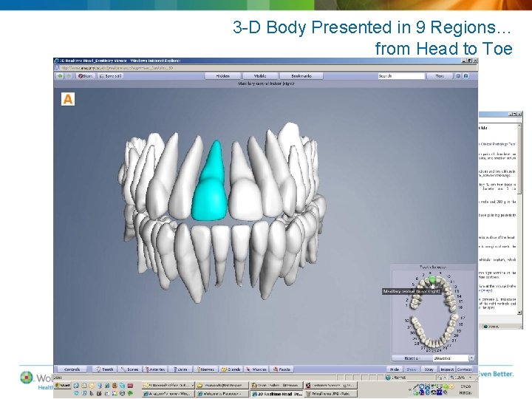Expand the system tray hidden icons chevron

(411, 389)
